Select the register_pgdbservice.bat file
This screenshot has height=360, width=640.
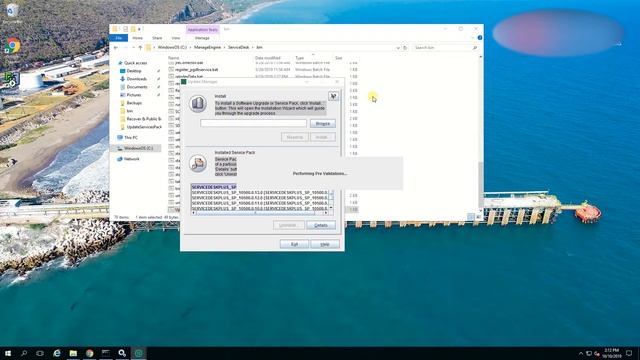point(196,70)
